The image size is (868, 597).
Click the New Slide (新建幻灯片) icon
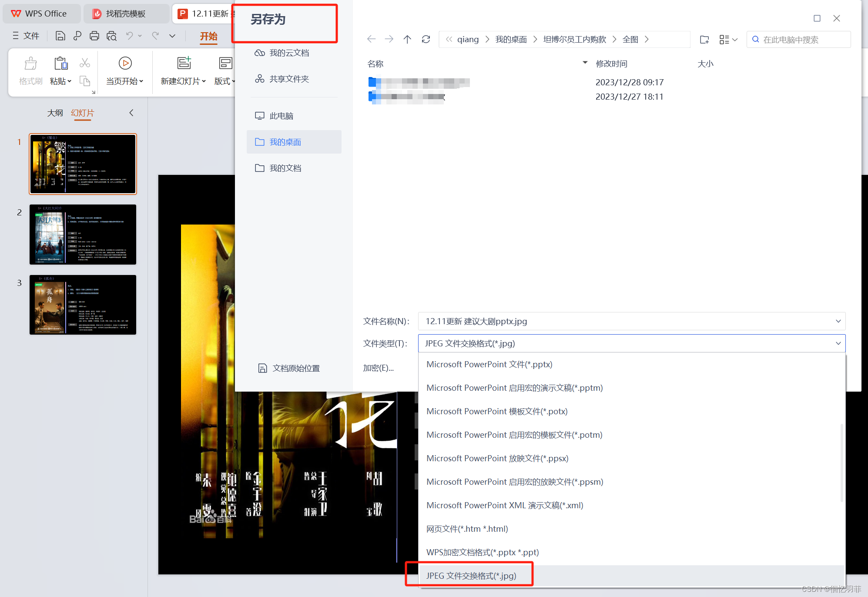(x=184, y=63)
